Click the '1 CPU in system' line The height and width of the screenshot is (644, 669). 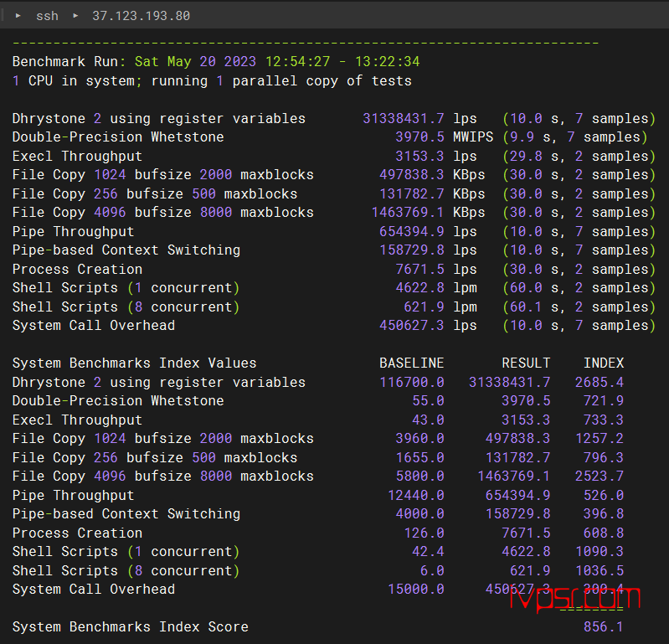(x=212, y=80)
